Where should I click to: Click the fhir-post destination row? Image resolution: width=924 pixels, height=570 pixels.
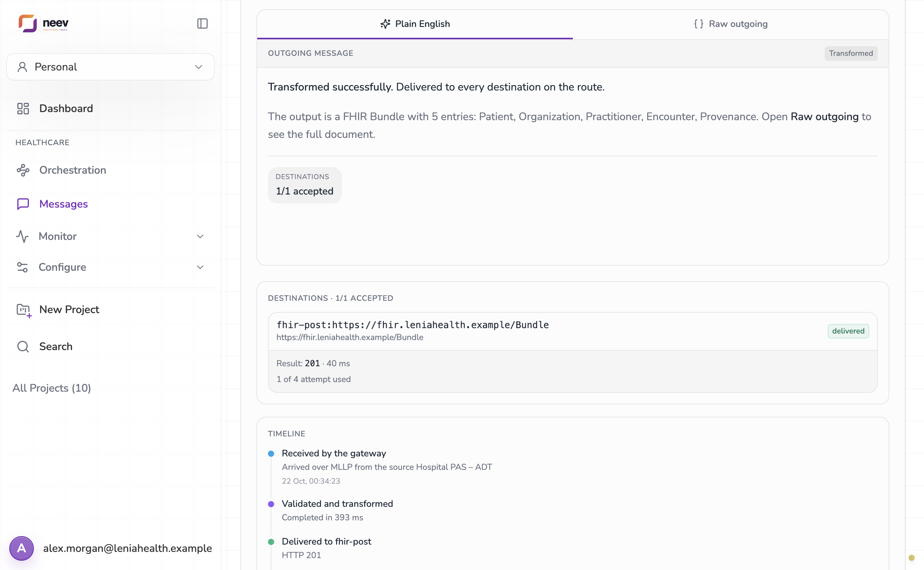click(x=572, y=331)
